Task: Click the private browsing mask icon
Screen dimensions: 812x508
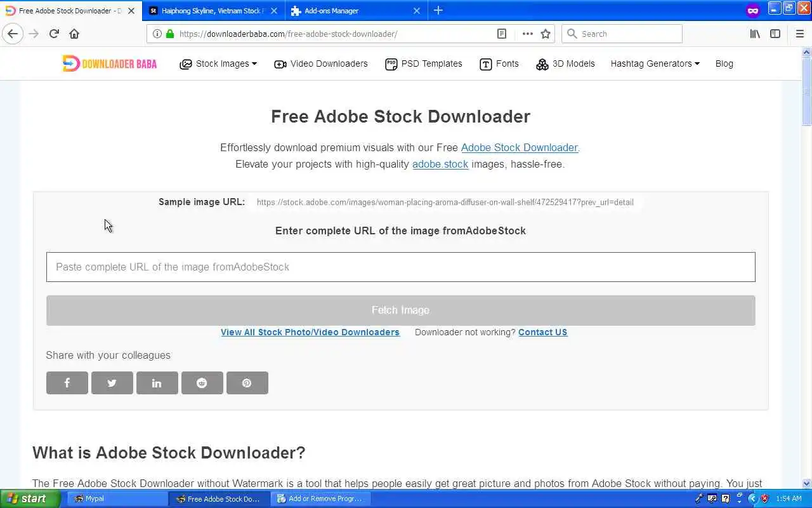Action: pyautogui.click(x=753, y=10)
